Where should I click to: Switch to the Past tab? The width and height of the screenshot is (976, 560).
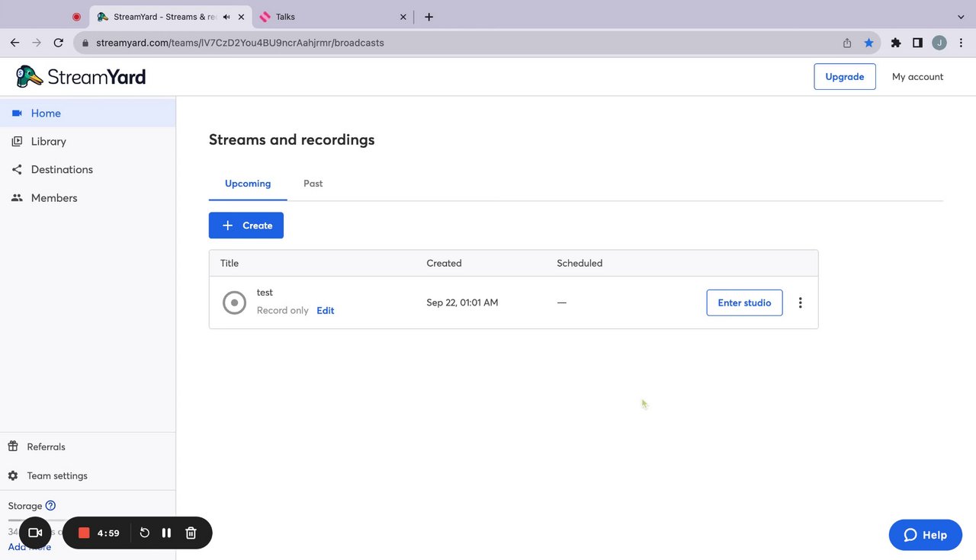(x=313, y=184)
